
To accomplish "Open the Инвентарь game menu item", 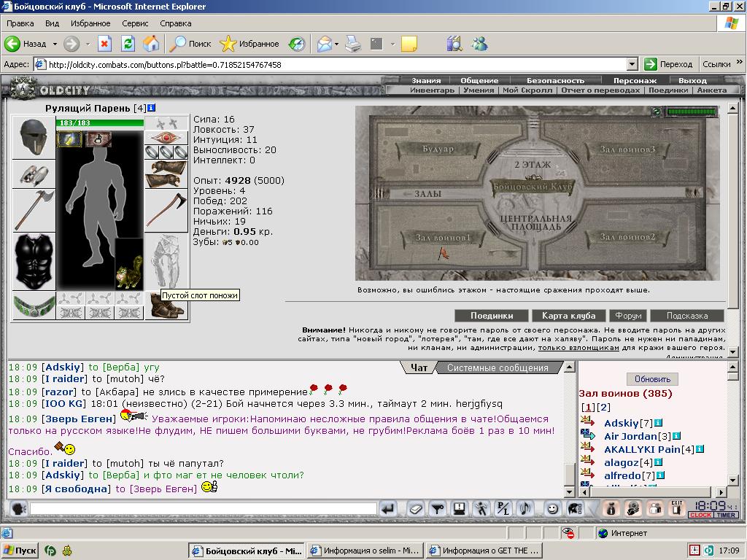I will pyautogui.click(x=433, y=90).
